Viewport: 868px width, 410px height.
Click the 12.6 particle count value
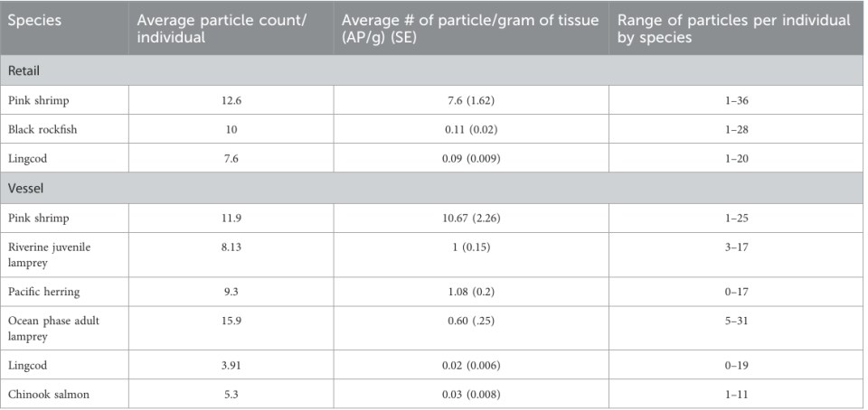[231, 100]
